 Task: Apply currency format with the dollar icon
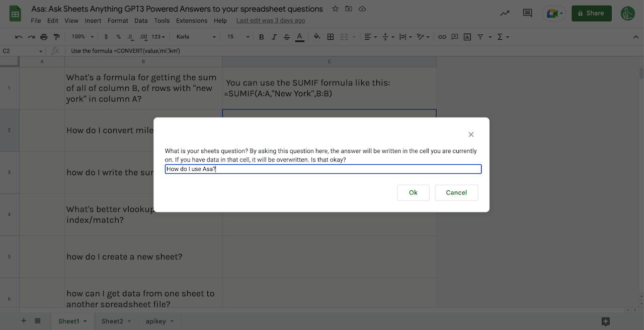106,37
